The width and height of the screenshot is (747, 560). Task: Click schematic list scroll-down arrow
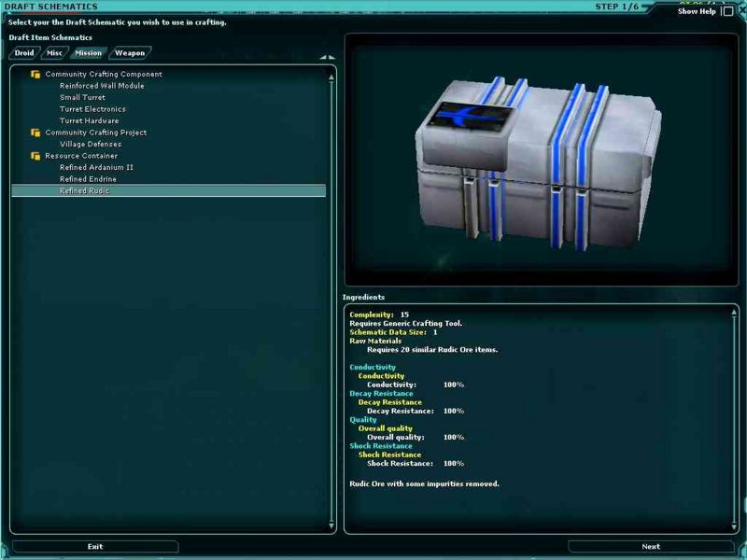pyautogui.click(x=331, y=528)
